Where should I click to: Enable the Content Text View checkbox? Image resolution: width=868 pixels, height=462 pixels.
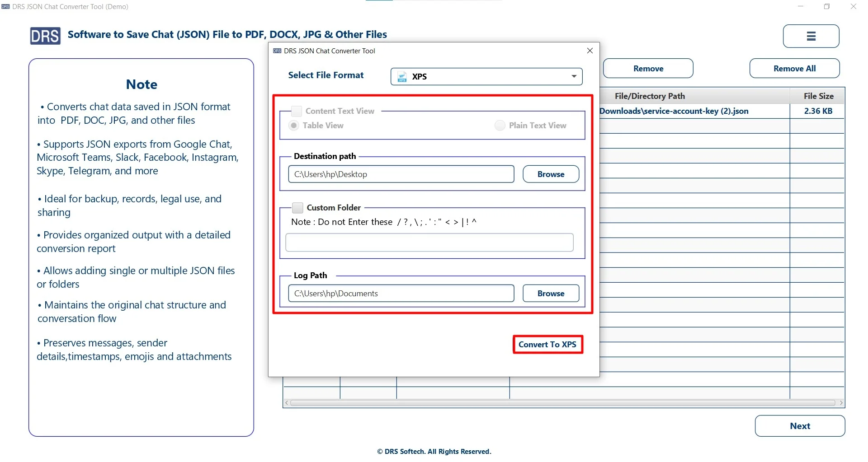pos(296,111)
